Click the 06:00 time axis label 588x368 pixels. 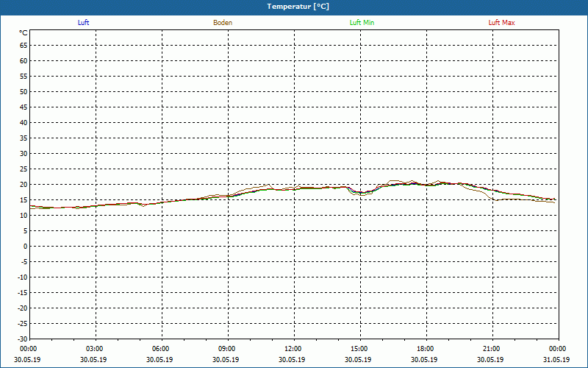coord(160,349)
